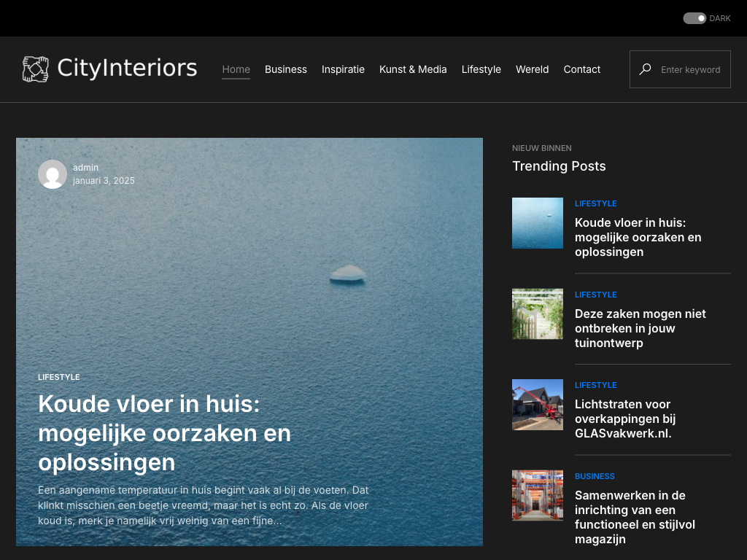747x560 pixels.
Task: Toggle the Dark mode switch
Action: 694,18
